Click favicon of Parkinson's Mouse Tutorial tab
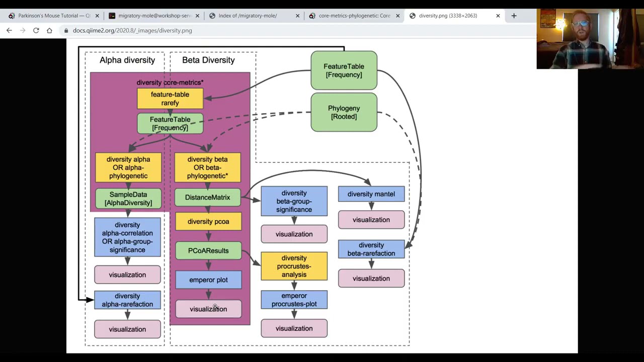 (x=12, y=16)
